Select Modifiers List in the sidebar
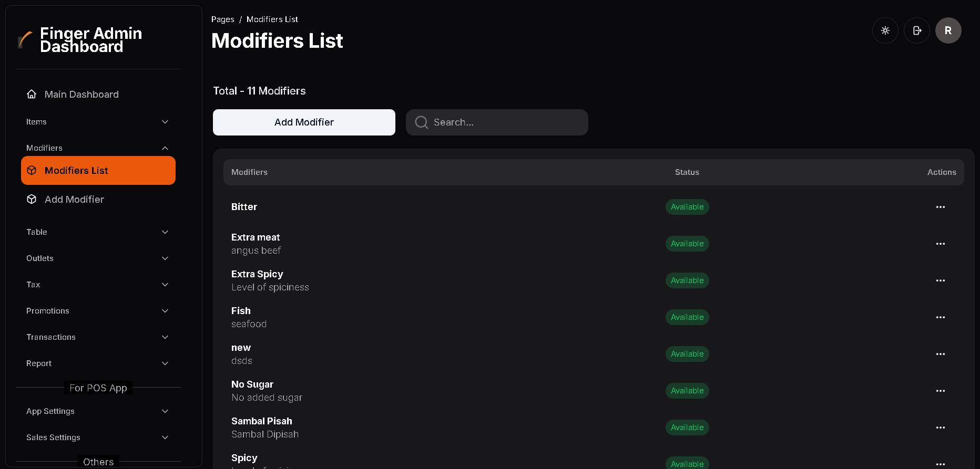980x469 pixels. 98,171
